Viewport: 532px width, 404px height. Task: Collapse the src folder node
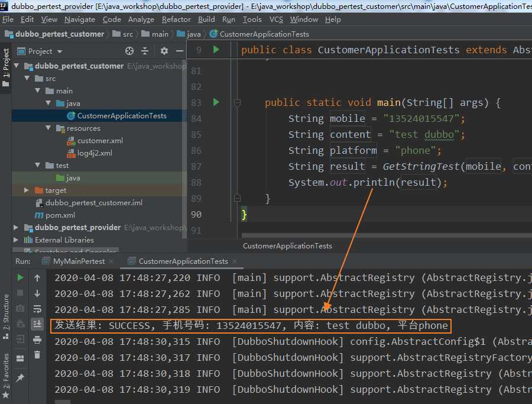coord(27,78)
